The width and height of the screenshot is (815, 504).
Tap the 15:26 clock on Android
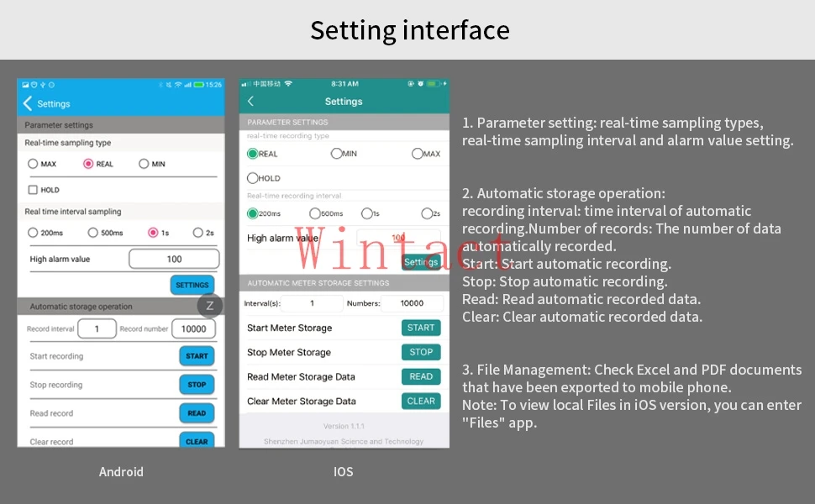tap(213, 85)
